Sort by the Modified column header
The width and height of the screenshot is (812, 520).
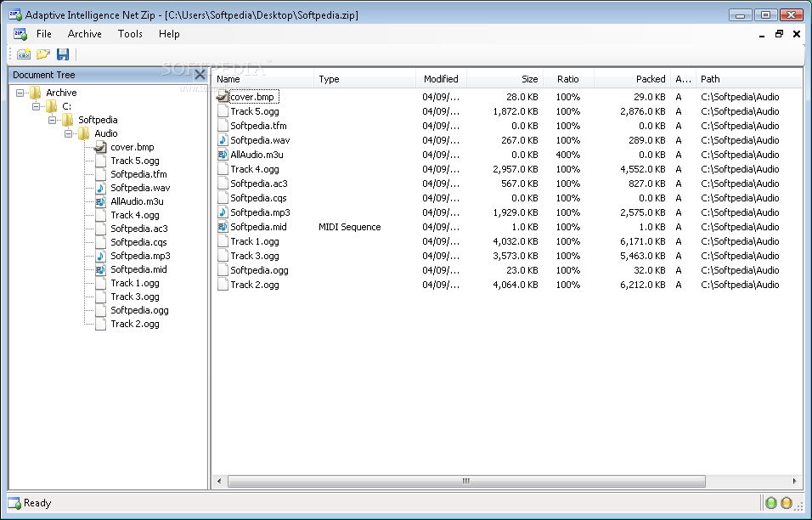[x=441, y=79]
